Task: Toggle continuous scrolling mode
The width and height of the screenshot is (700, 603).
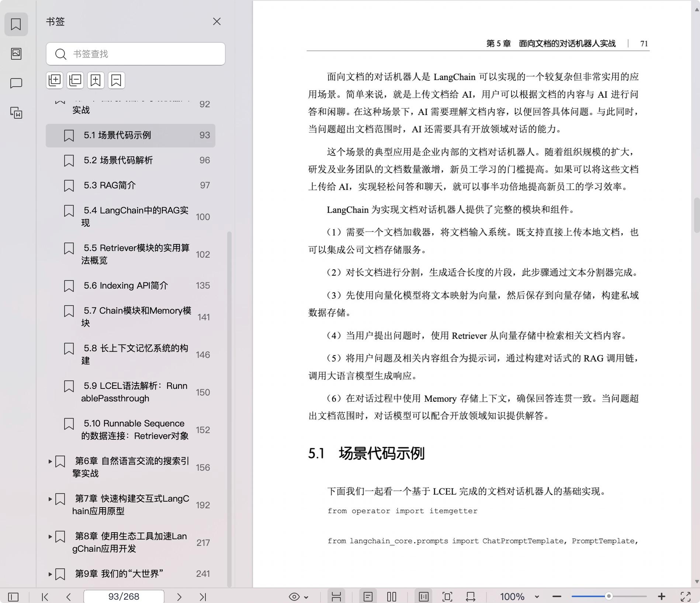Action: [336, 597]
